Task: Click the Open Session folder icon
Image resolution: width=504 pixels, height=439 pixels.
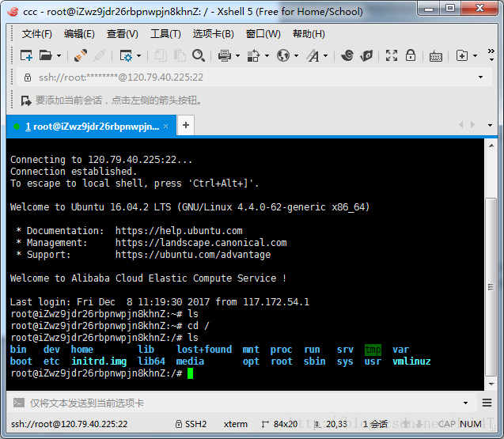Action: (x=46, y=55)
